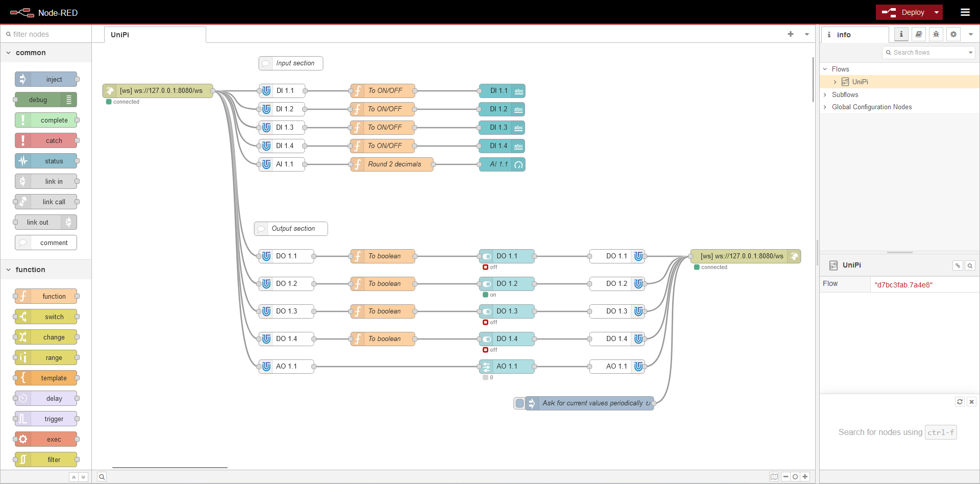Open the main hamburger menu
Image resolution: width=980 pixels, height=484 pixels.
point(965,12)
